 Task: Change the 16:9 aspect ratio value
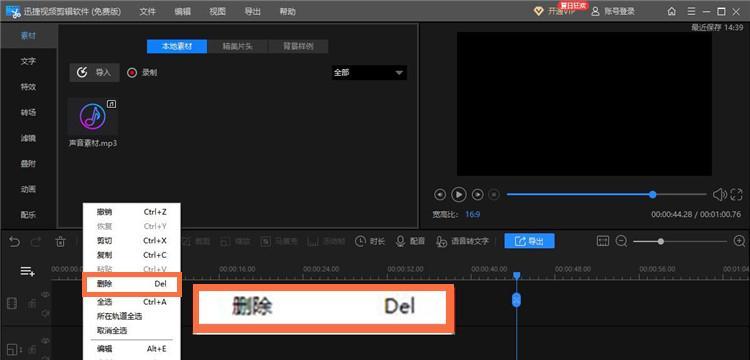pyautogui.click(x=473, y=214)
